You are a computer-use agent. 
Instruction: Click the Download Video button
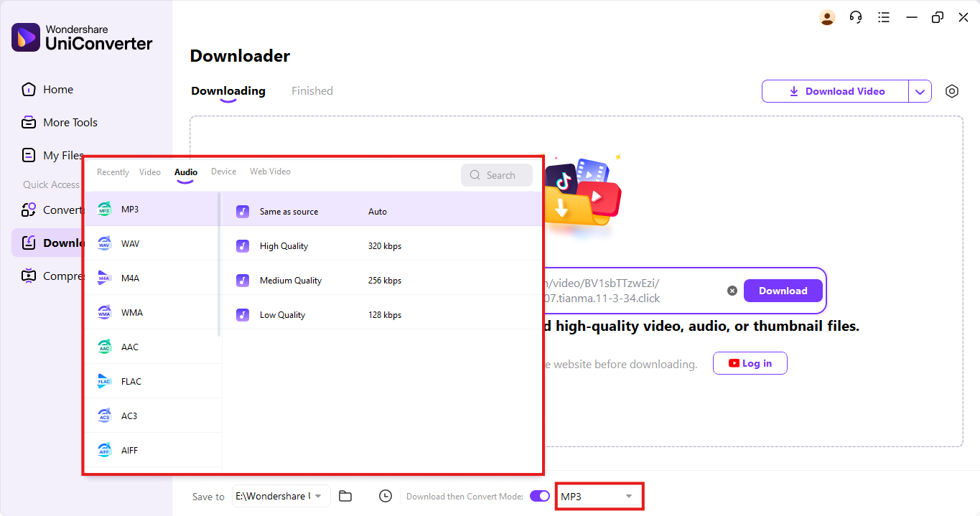click(836, 91)
